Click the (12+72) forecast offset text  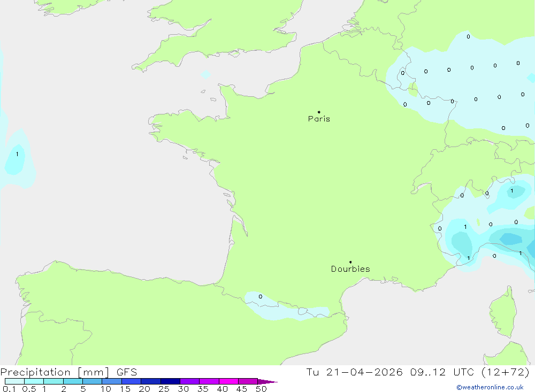(x=506, y=372)
